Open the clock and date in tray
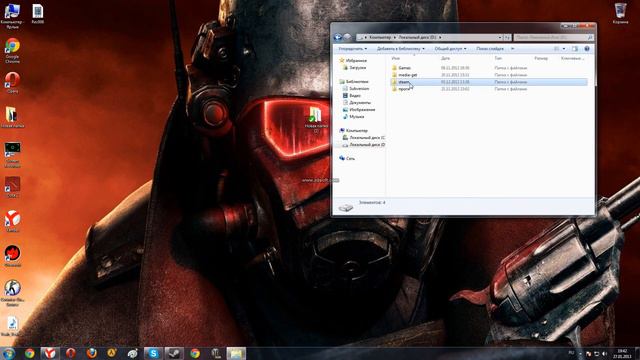The width and height of the screenshot is (640, 360). tap(622, 353)
